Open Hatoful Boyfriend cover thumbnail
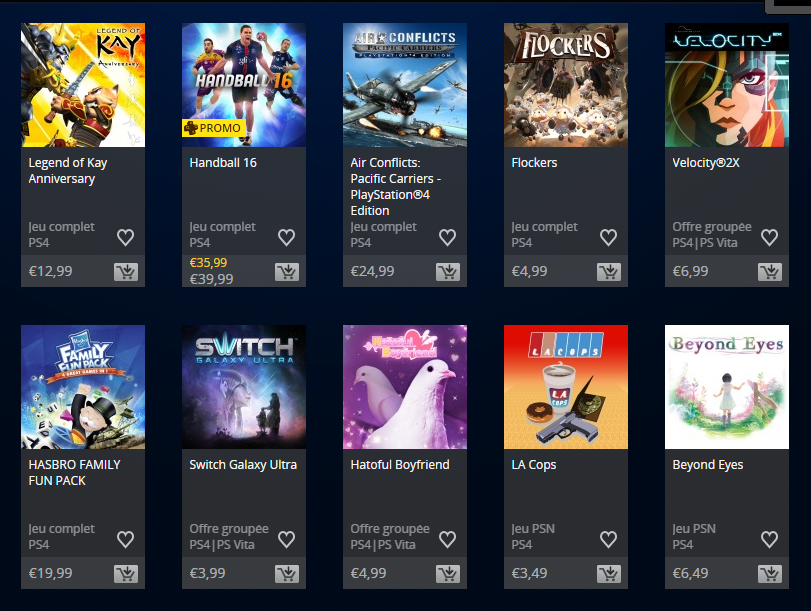The image size is (811, 611). click(x=405, y=387)
